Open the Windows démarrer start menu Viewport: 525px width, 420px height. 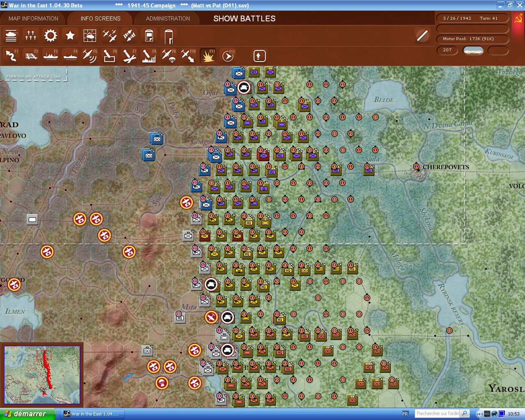(27, 414)
